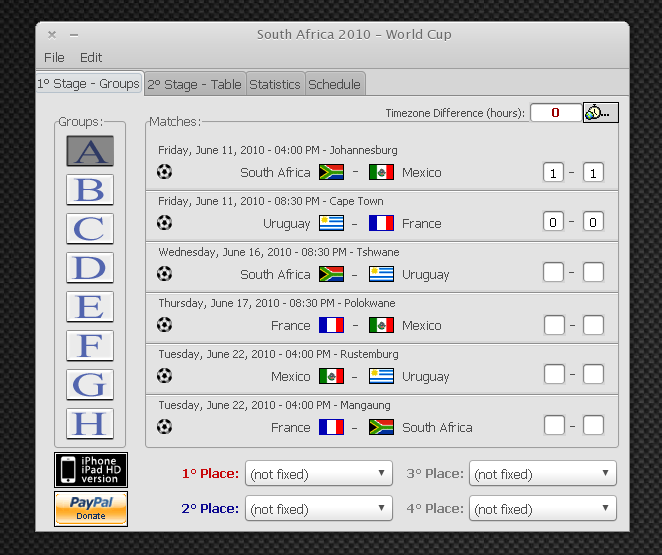This screenshot has width=662, height=555.
Task: Click South Africa score field in Mangaung match
Action: (593, 425)
